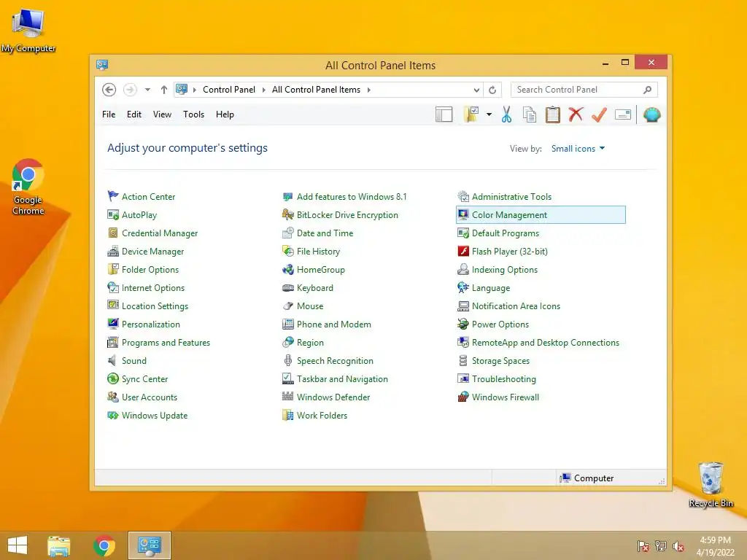Click the Refresh button in address bar
Screen dimensions: 747x560
click(492, 90)
